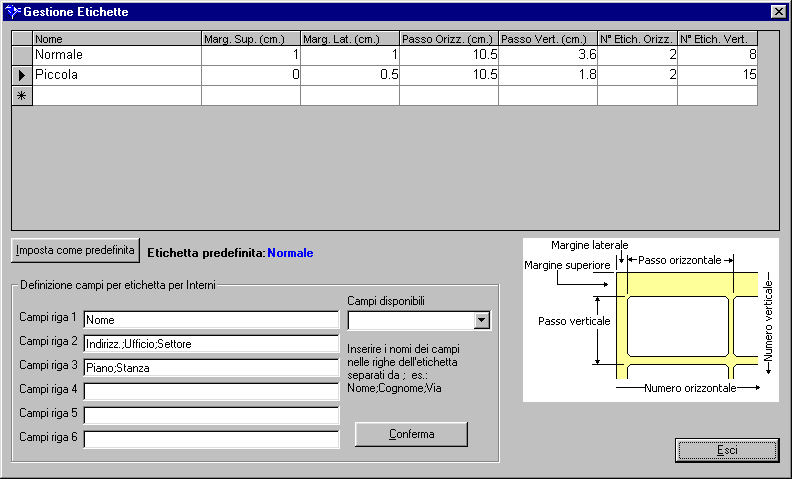This screenshot has height=479, width=792.
Task: Click Imposta come predefinita button
Action: [x=75, y=251]
